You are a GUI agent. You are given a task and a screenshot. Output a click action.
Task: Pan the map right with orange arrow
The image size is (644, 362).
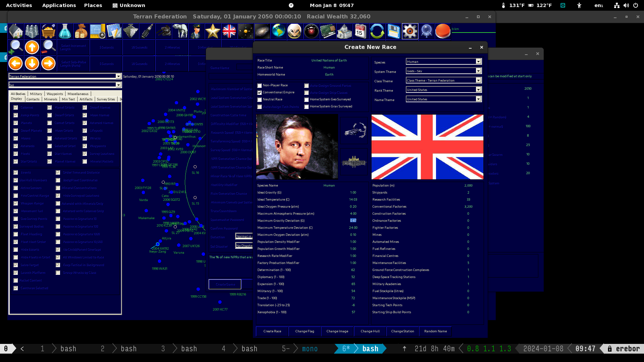[49, 63]
